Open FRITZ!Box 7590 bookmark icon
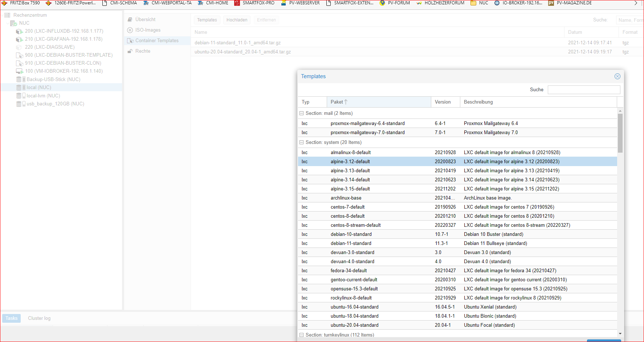The image size is (644, 342). click(4, 3)
